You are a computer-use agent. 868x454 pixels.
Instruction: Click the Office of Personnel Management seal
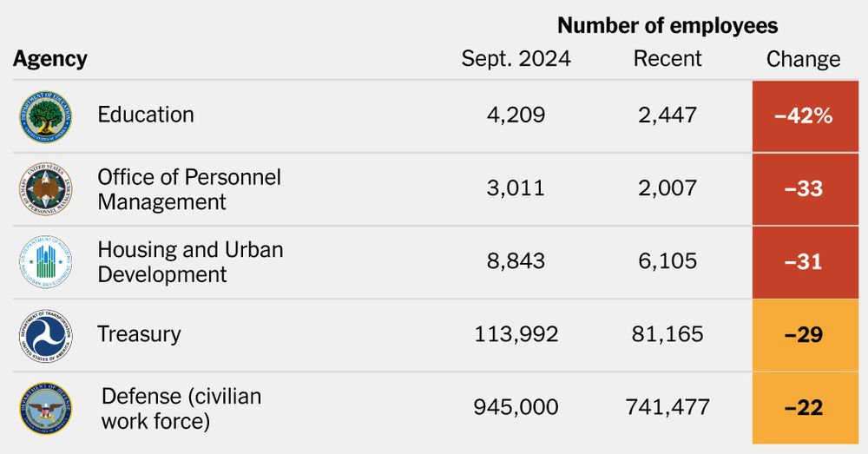point(47,188)
